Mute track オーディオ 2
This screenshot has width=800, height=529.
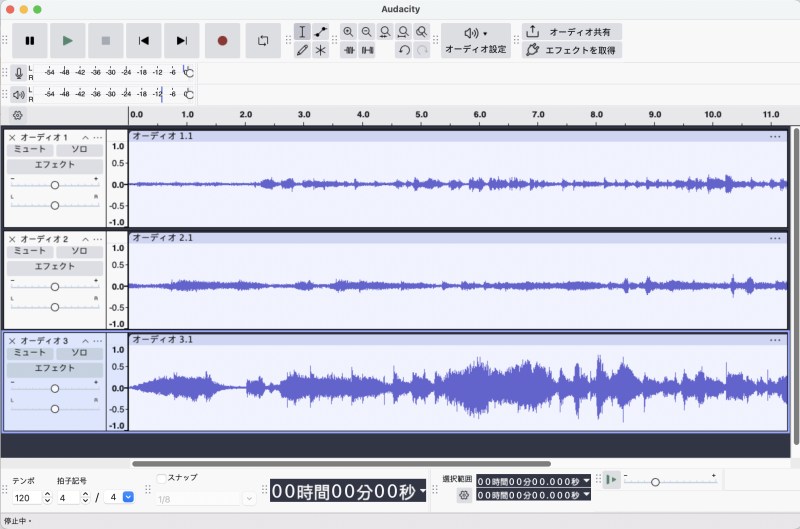pos(30,251)
